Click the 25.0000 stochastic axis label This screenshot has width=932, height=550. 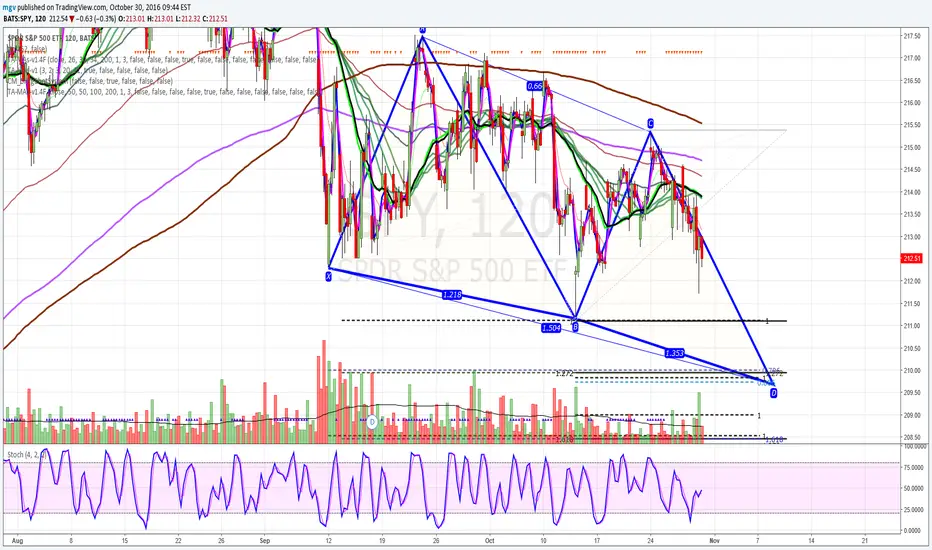[x=915, y=510]
